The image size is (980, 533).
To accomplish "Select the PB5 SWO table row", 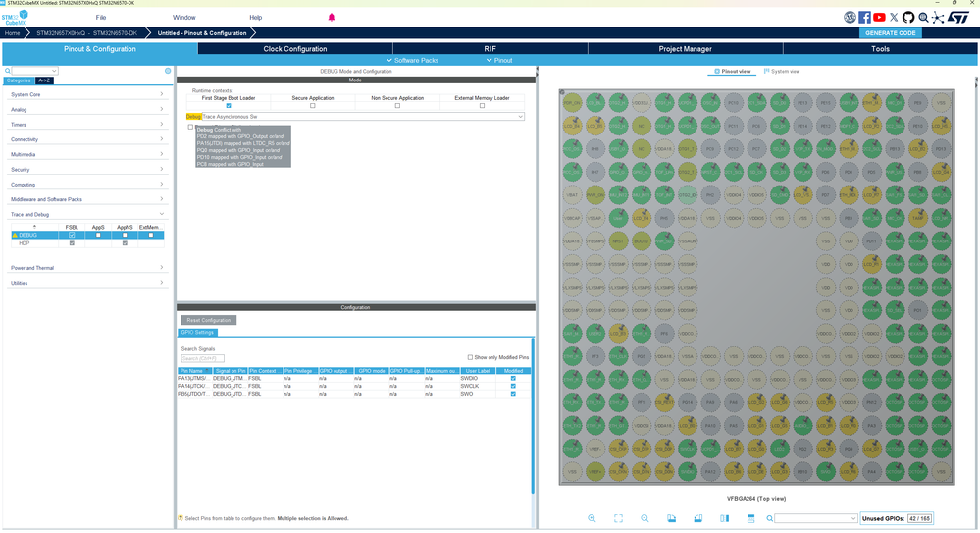I will [354, 394].
